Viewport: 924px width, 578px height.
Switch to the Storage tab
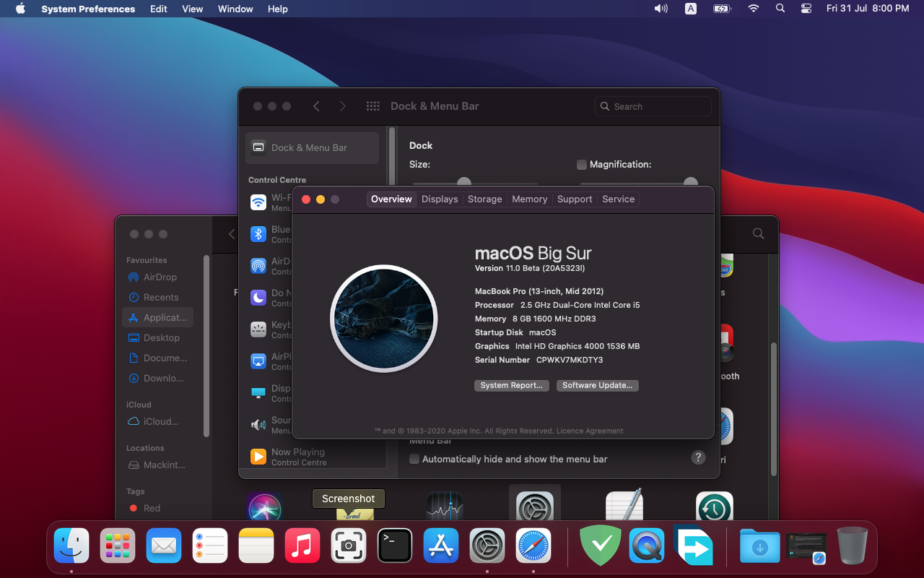tap(485, 199)
